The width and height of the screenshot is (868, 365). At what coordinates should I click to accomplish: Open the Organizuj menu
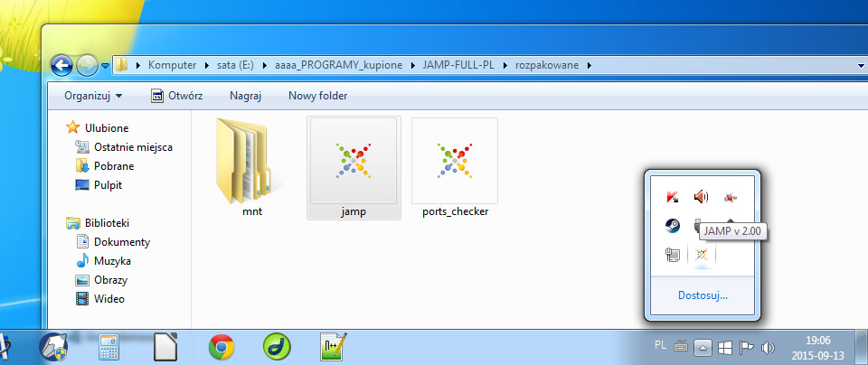click(93, 96)
